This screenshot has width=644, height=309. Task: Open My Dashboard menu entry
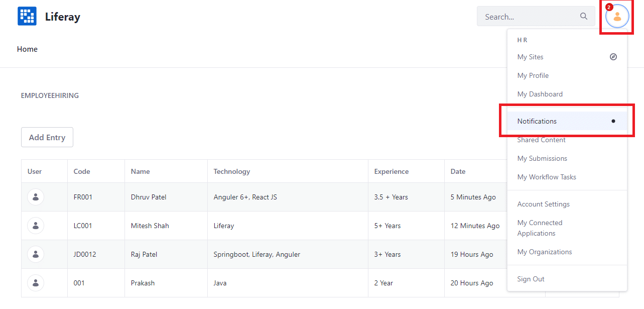point(540,94)
